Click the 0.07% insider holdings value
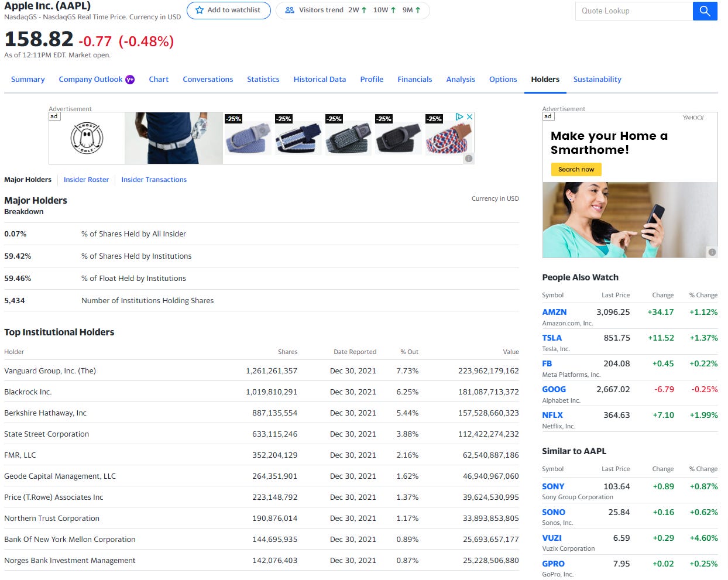 pos(15,234)
